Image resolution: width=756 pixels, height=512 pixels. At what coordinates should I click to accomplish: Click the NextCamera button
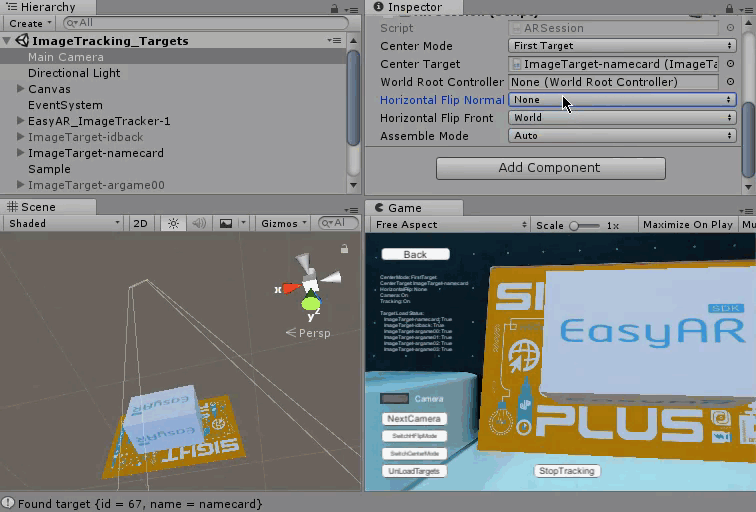(414, 418)
